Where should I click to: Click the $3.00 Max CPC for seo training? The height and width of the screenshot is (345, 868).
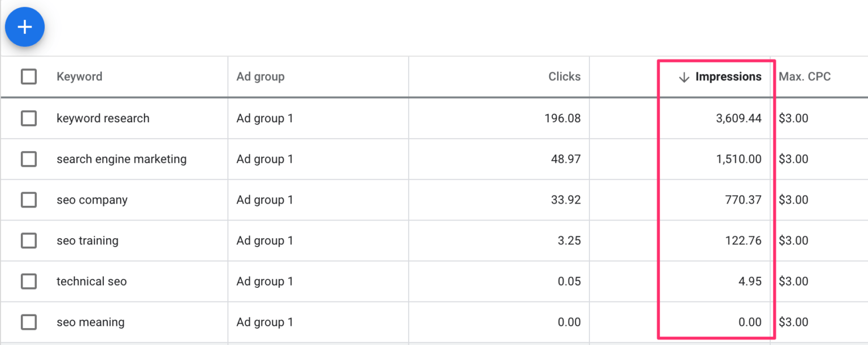point(793,240)
